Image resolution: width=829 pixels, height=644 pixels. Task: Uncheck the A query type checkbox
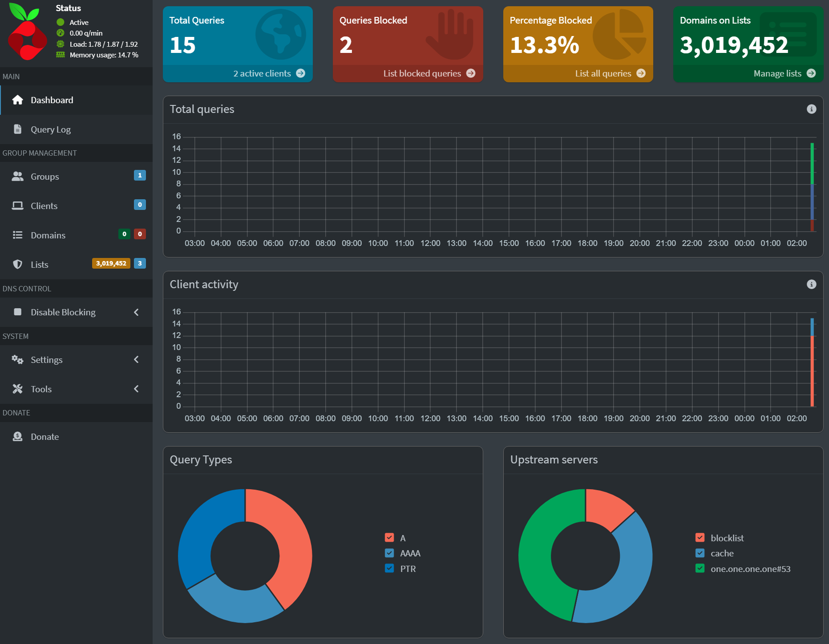click(389, 538)
